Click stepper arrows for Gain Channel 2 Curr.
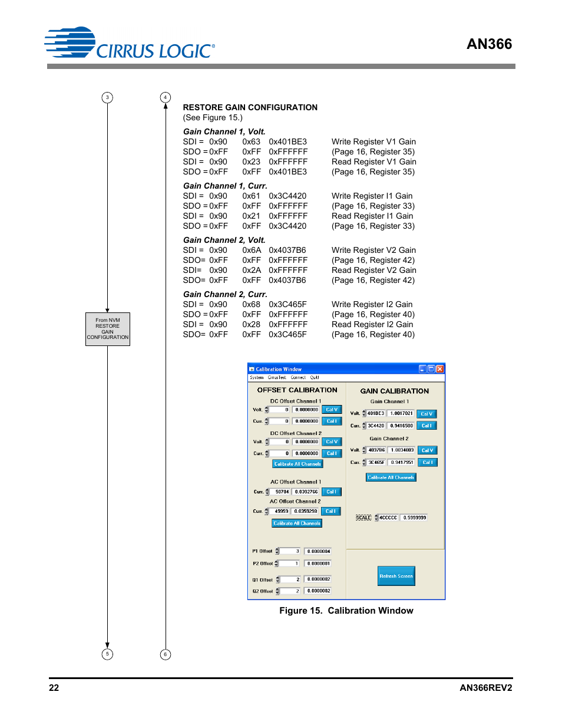The height and width of the screenshot is (728, 562). click(364, 462)
